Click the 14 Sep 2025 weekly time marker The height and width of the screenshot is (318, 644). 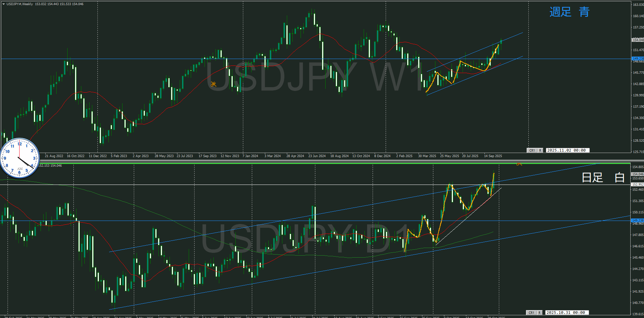point(493,156)
